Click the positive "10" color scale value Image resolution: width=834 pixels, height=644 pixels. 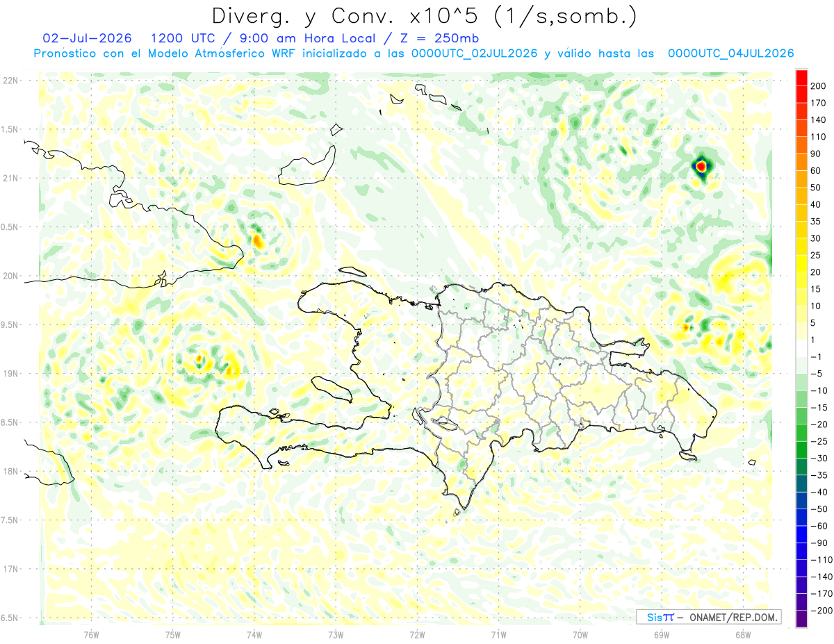point(817,306)
